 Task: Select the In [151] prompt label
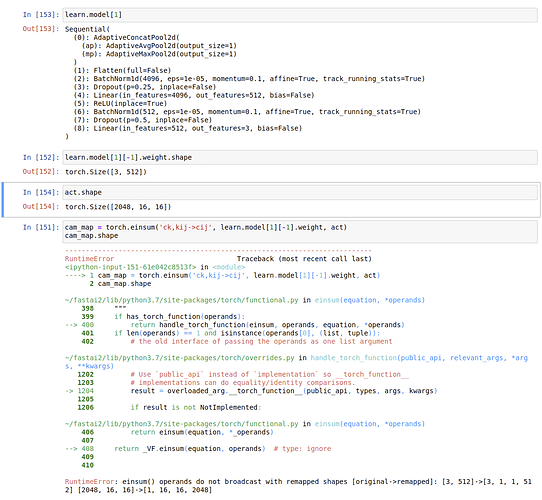41,228
